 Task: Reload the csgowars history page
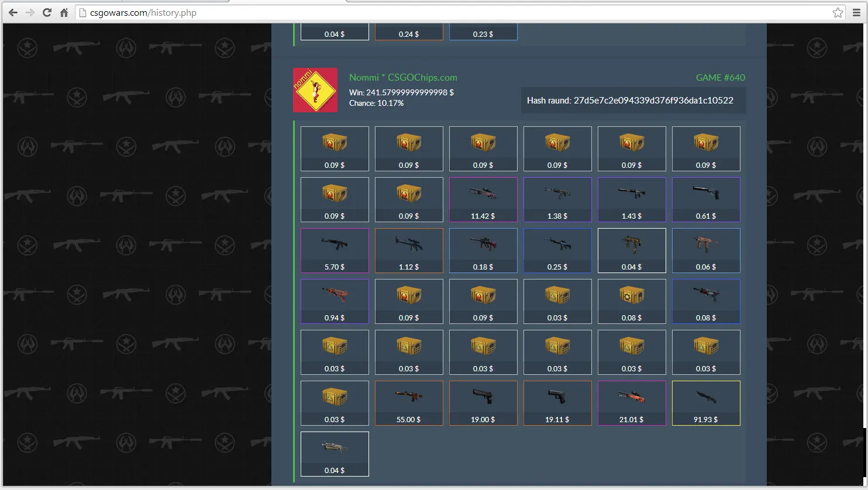47,12
